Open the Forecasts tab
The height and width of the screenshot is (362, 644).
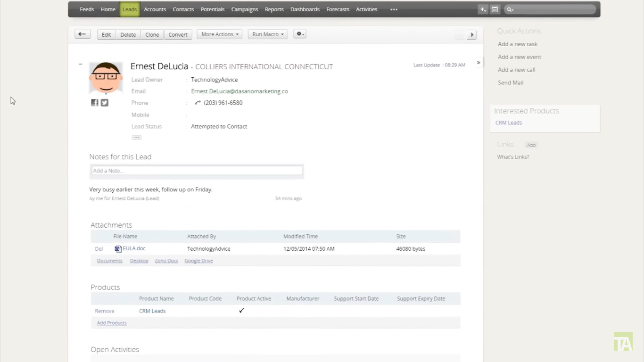coord(338,9)
